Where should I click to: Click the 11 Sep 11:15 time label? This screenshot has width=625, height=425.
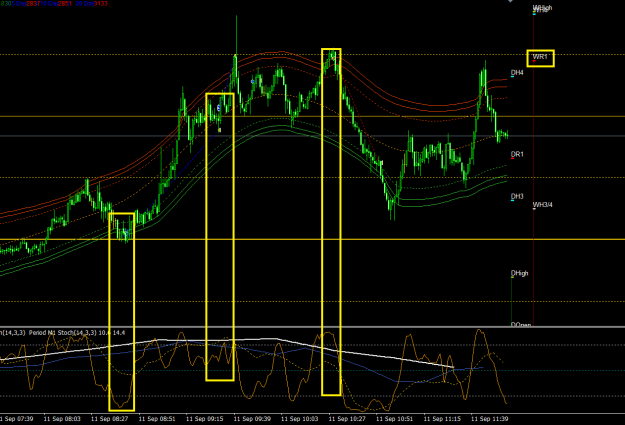tap(442, 419)
